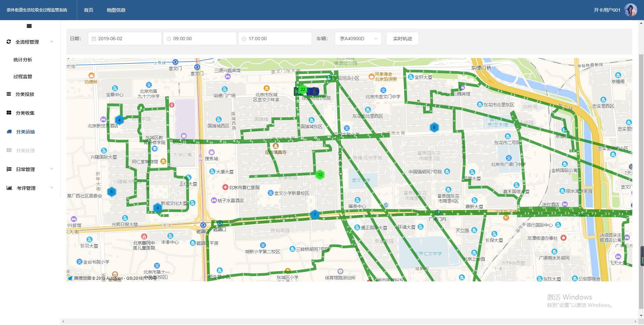Click the start time field 09:00:00
This screenshot has width=644, height=325.
click(x=200, y=39)
